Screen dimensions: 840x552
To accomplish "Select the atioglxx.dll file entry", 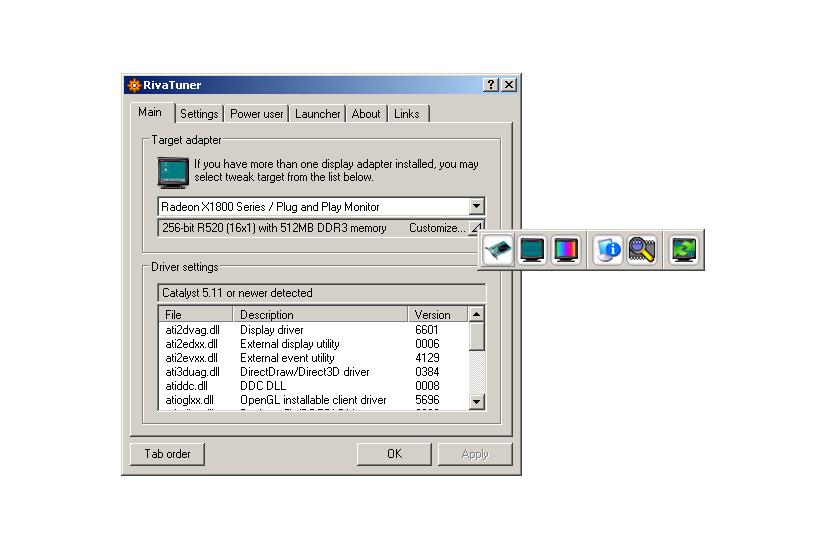I will click(189, 400).
